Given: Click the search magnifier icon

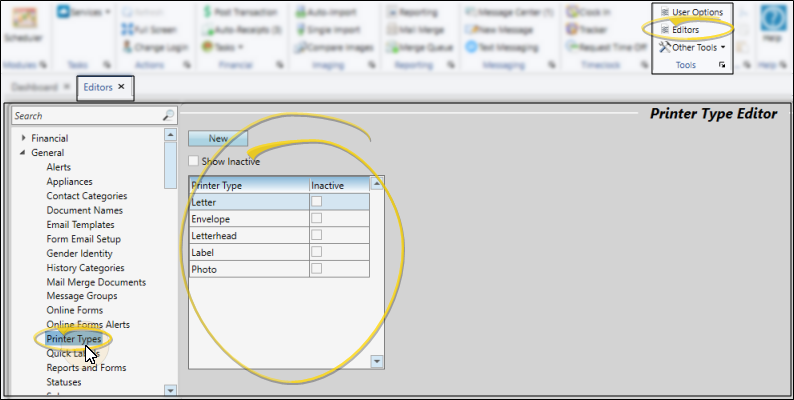Looking at the screenshot, I should (168, 116).
